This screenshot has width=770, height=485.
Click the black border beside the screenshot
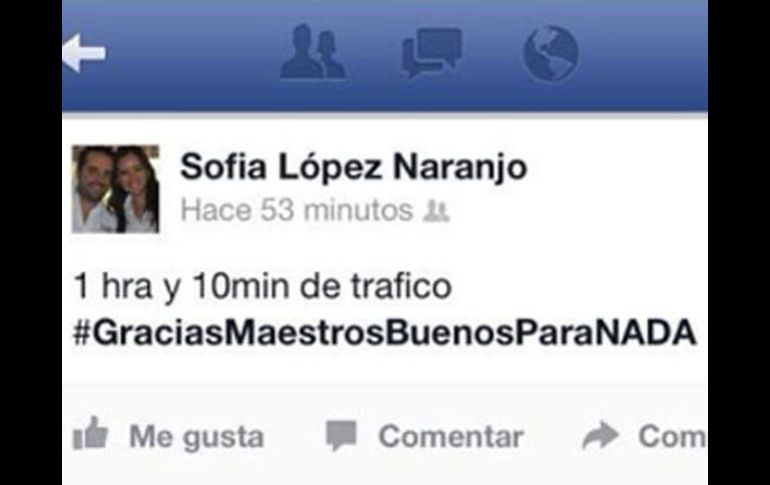click(30, 242)
